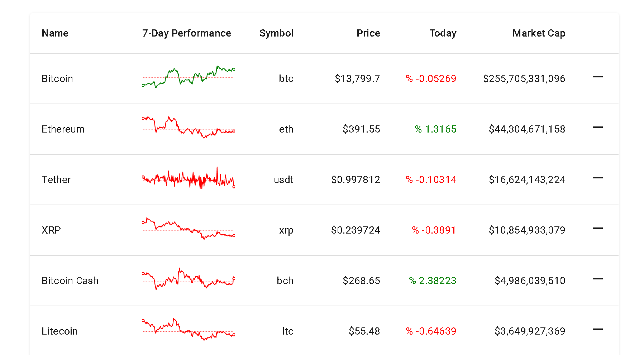
Task: Click market cap $255,705,331,096
Action: (524, 79)
